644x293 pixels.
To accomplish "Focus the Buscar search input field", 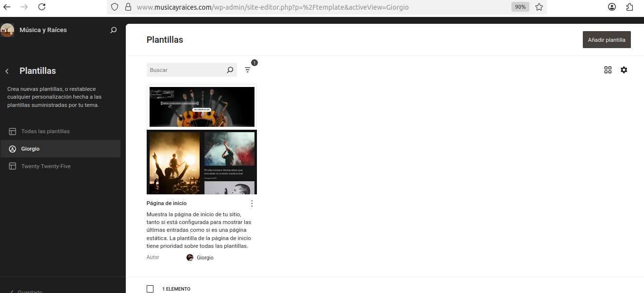I will pyautogui.click(x=186, y=70).
